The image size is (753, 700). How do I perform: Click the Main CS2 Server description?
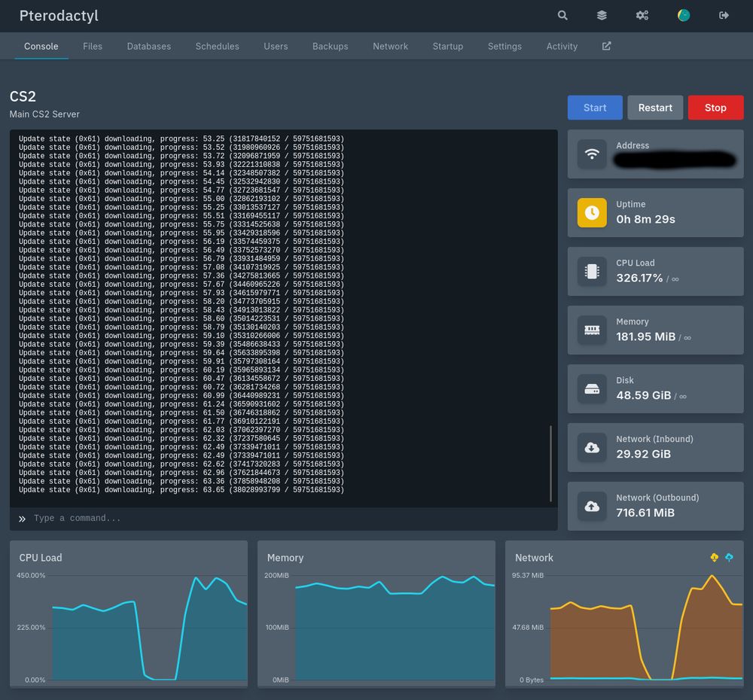44,114
